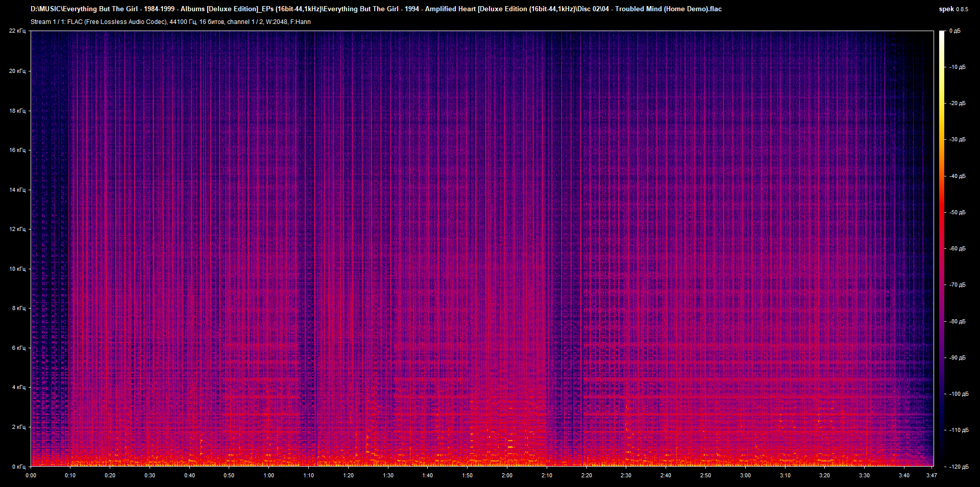980x487 pixels.
Task: Click the '1:00' time axis label
Action: [x=269, y=475]
